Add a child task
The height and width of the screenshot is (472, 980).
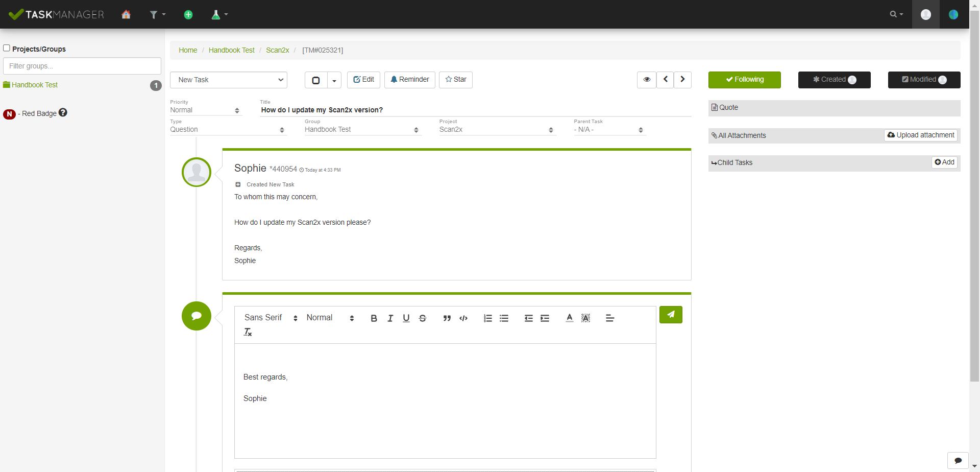pos(945,162)
